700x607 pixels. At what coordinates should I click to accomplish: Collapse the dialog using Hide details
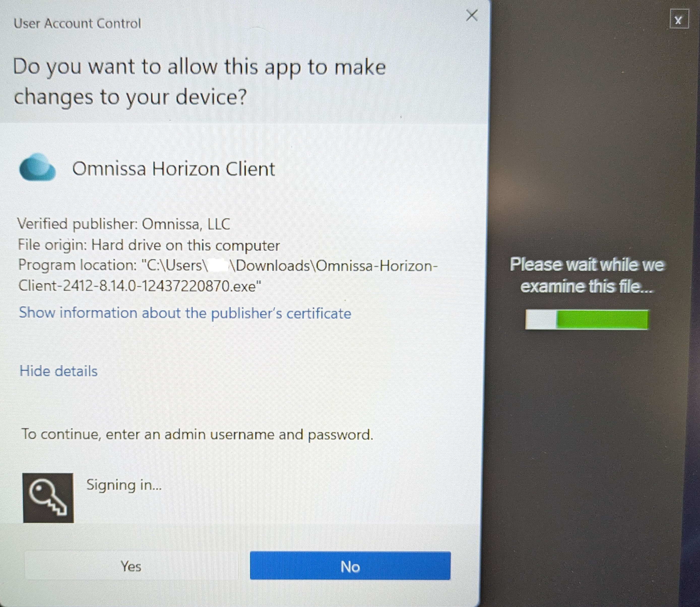click(59, 371)
